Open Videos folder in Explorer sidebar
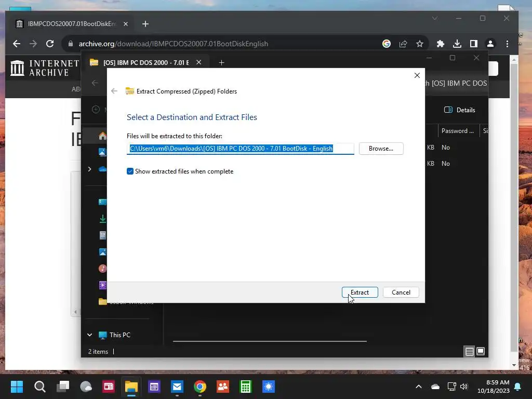The height and width of the screenshot is (399, 532). tap(102, 285)
